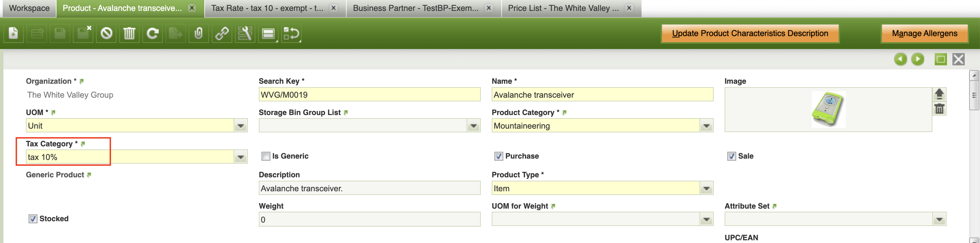980x243 pixels.
Task: Click the toolbar trash icon to delete record
Action: point(129,34)
